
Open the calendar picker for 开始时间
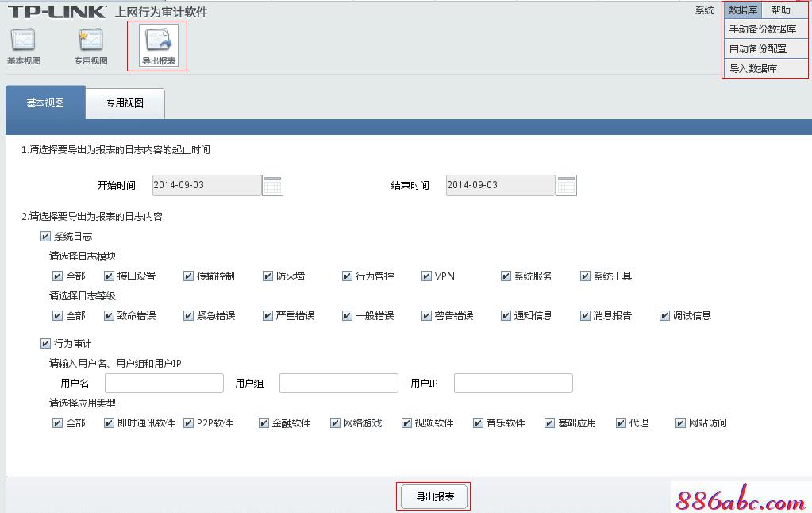click(272, 184)
